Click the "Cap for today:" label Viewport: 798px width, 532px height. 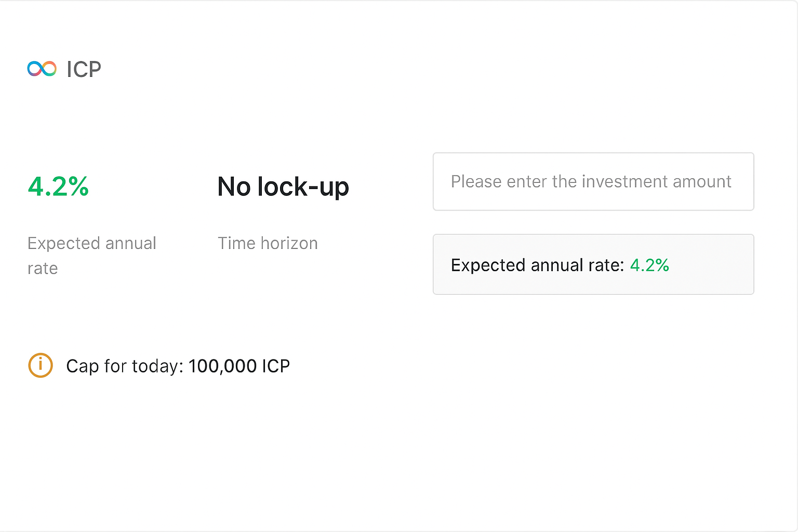pyautogui.click(x=125, y=366)
